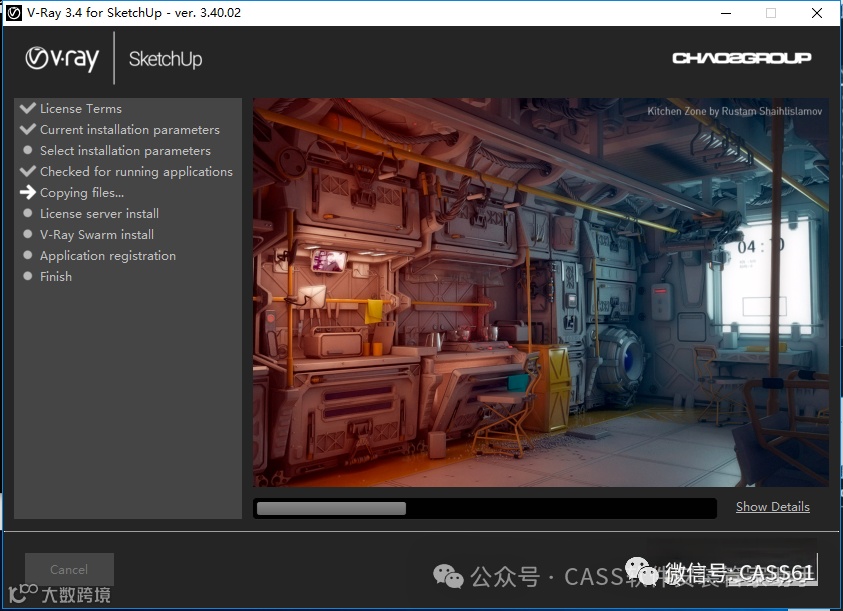Click the bullet beside Finish
The height and width of the screenshot is (611, 843).
click(x=27, y=276)
